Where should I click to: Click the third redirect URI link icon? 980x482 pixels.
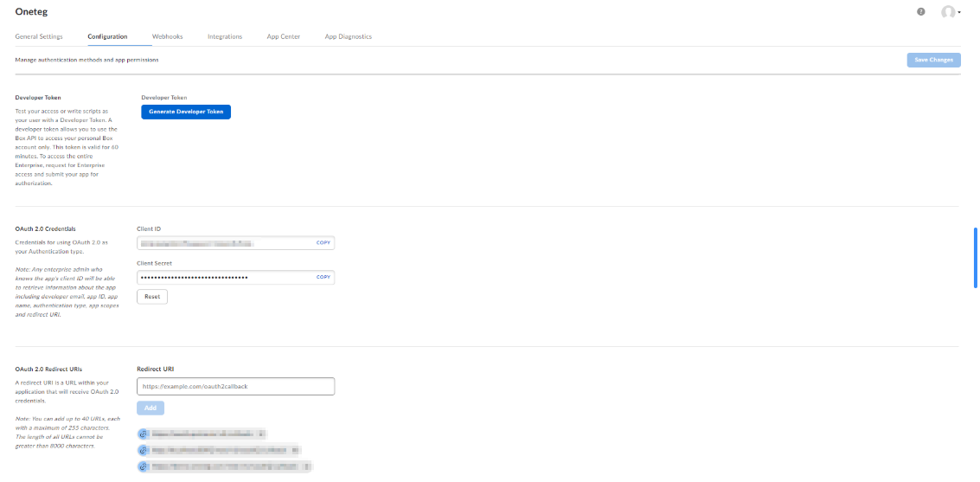pos(144,466)
